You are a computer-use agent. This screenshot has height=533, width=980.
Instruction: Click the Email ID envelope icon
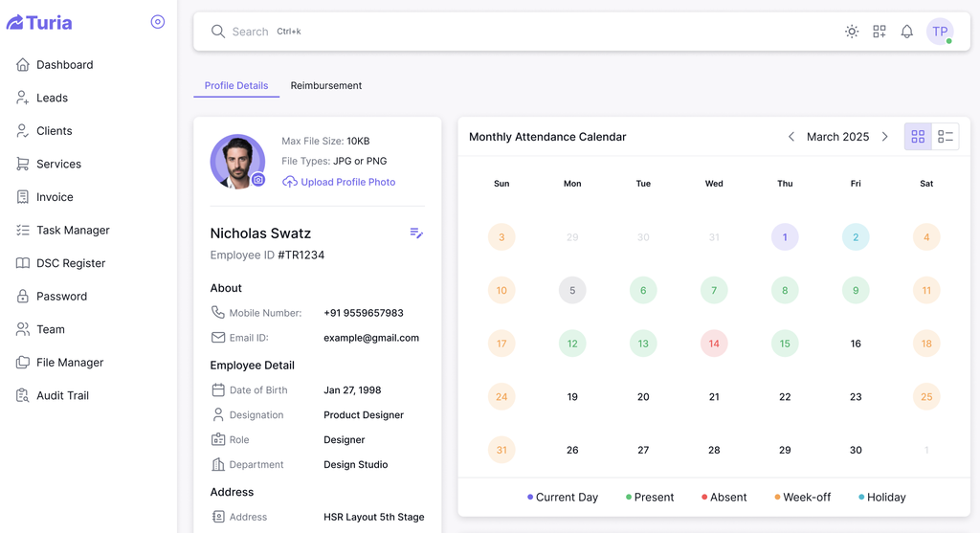pos(217,338)
